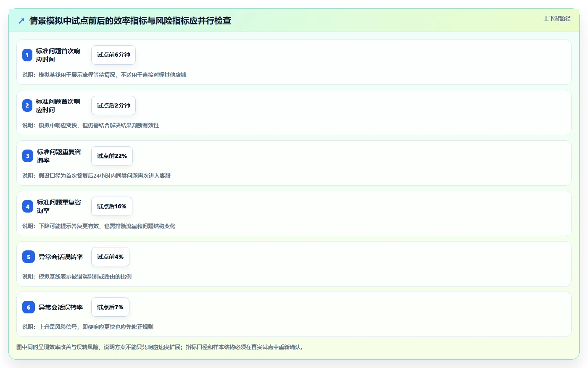The height and width of the screenshot is (368, 588).
Task: Click the 试点前4% value chip
Action: point(110,257)
